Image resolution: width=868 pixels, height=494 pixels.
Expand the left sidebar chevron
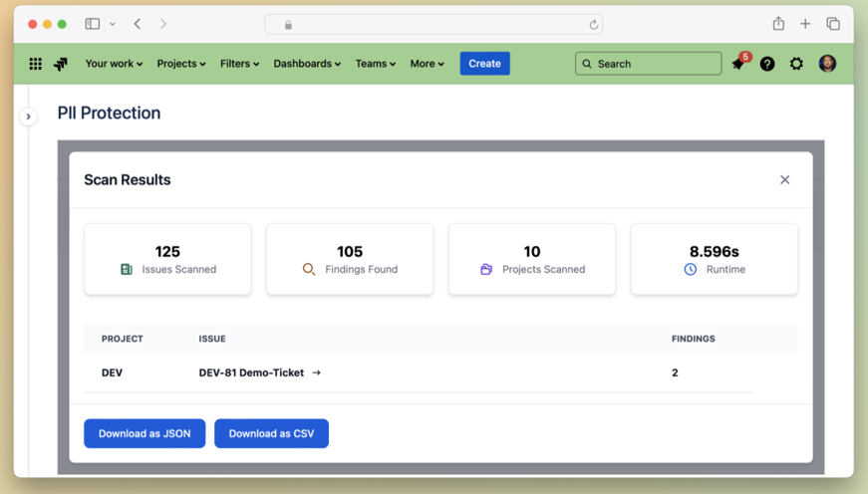pos(28,117)
